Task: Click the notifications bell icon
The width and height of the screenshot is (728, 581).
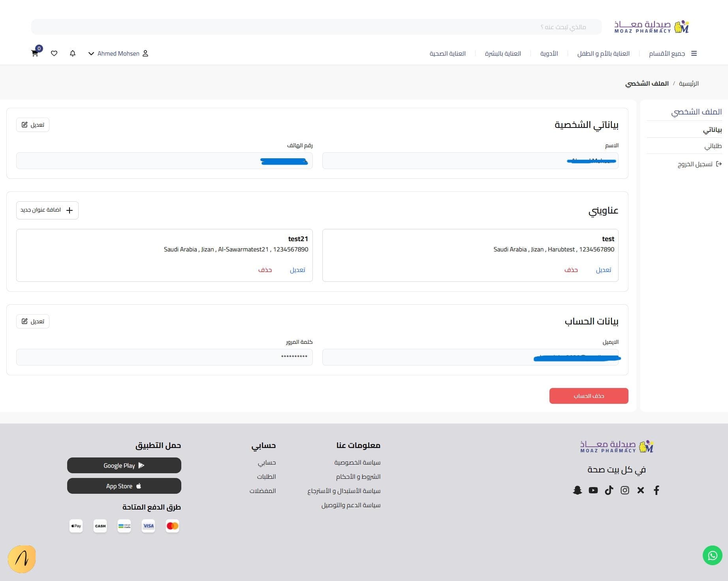Action: point(73,53)
